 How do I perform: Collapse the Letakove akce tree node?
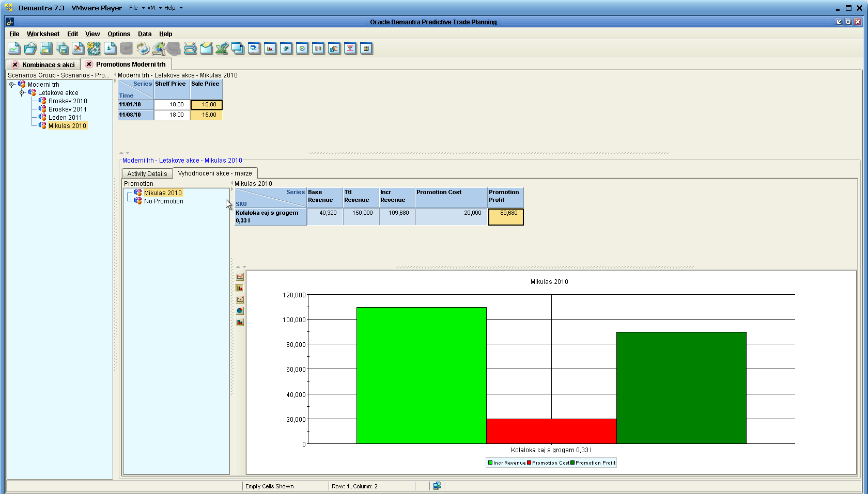pos(22,93)
